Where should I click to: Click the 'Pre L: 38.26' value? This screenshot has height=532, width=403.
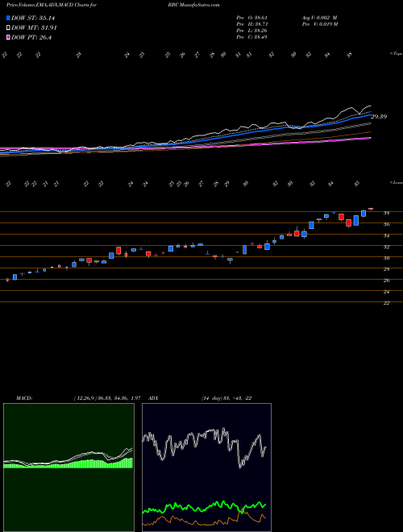coord(251,31)
